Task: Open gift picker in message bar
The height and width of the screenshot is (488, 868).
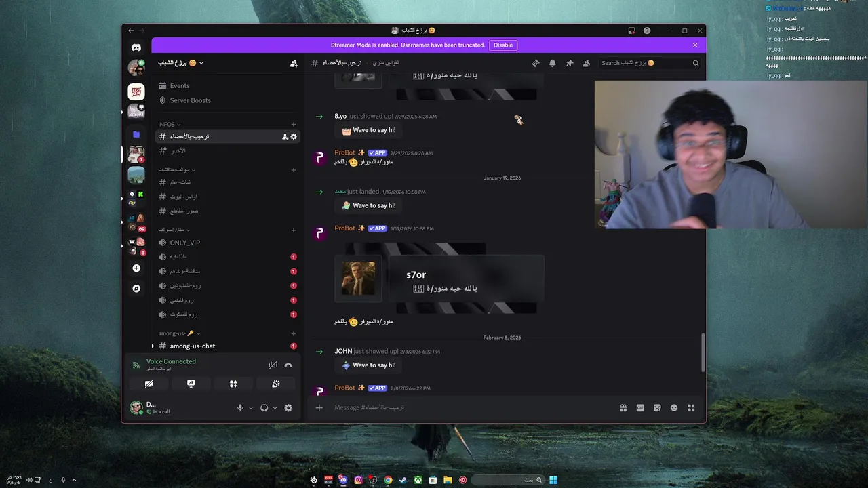Action: (x=623, y=407)
